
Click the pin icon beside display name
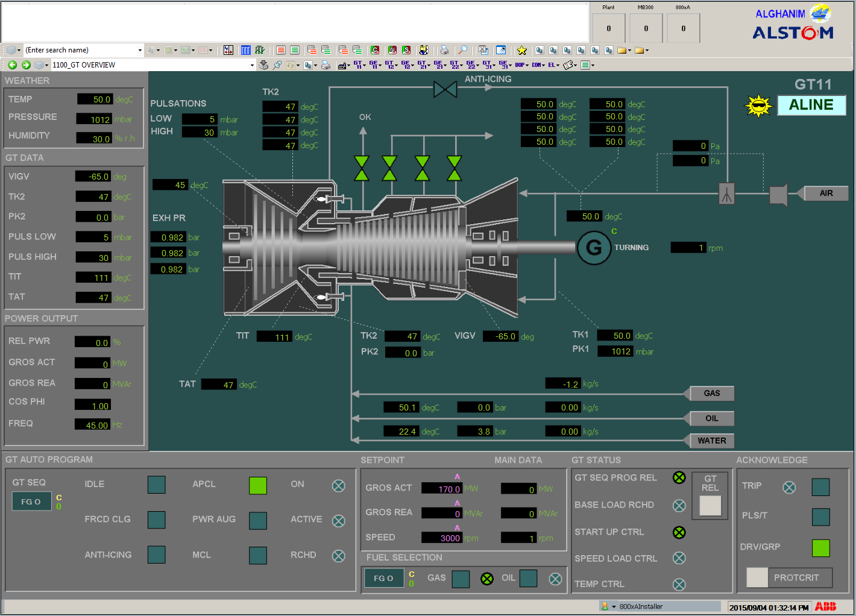tap(277, 65)
